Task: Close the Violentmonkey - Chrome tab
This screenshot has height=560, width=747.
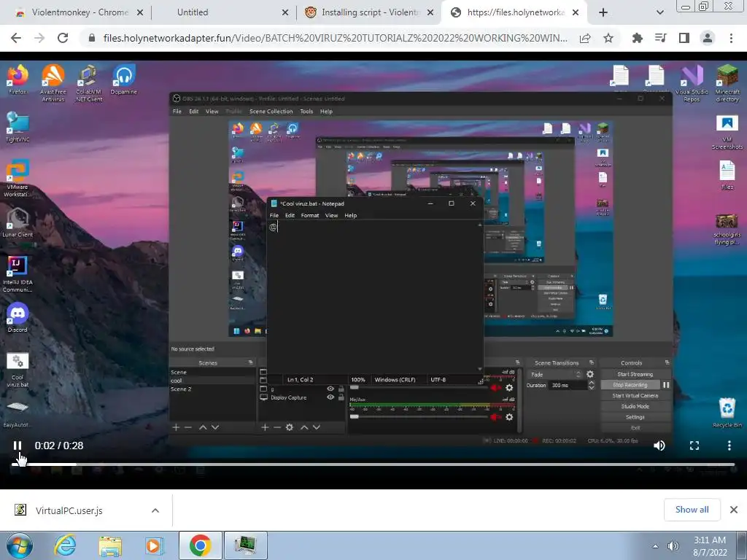Action: 140,12
